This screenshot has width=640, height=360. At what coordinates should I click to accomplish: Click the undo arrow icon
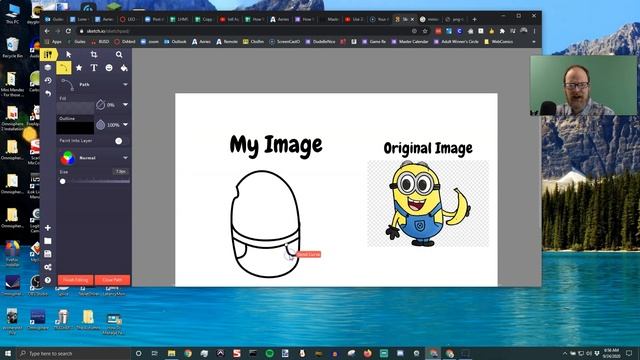48,93
